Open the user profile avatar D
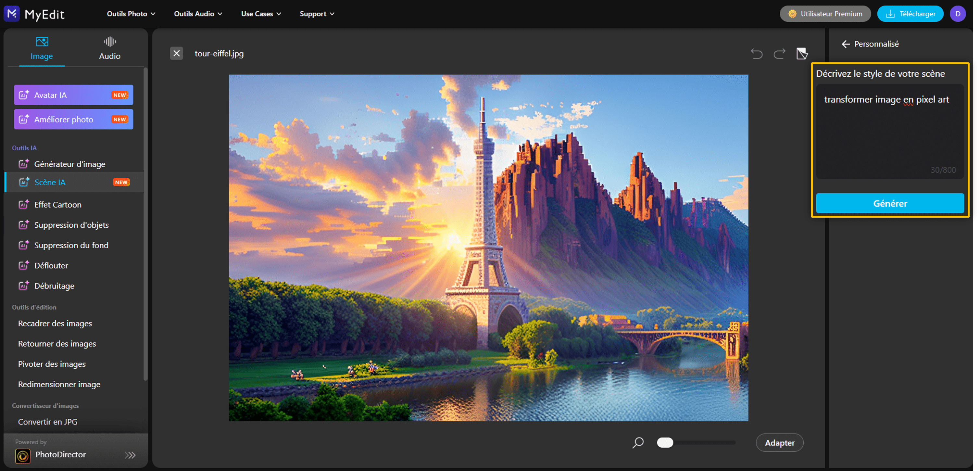980x471 pixels. 958,14
